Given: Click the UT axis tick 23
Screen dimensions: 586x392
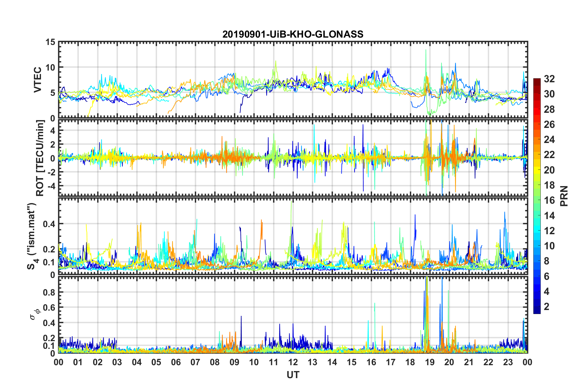Looking at the screenshot, I should click(x=508, y=362).
